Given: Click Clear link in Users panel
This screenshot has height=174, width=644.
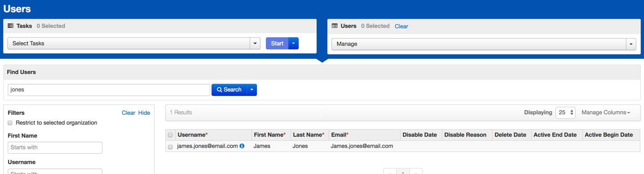Looking at the screenshot, I should point(401,26).
